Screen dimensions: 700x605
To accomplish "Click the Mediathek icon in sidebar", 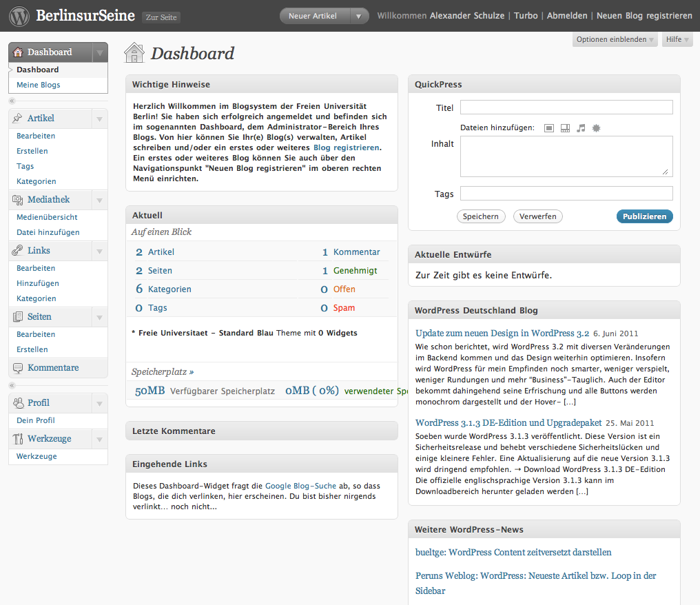I will (18, 200).
